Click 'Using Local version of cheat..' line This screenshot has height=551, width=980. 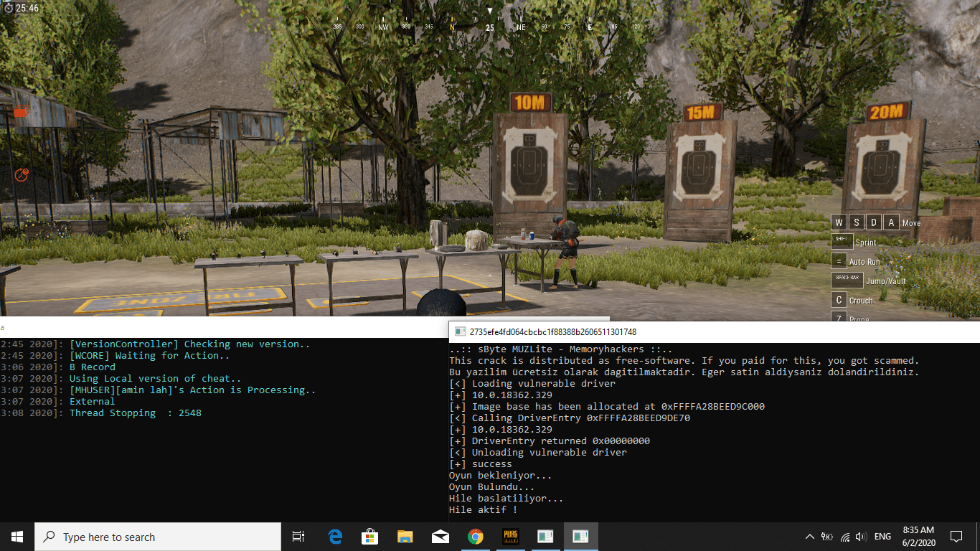(x=156, y=378)
